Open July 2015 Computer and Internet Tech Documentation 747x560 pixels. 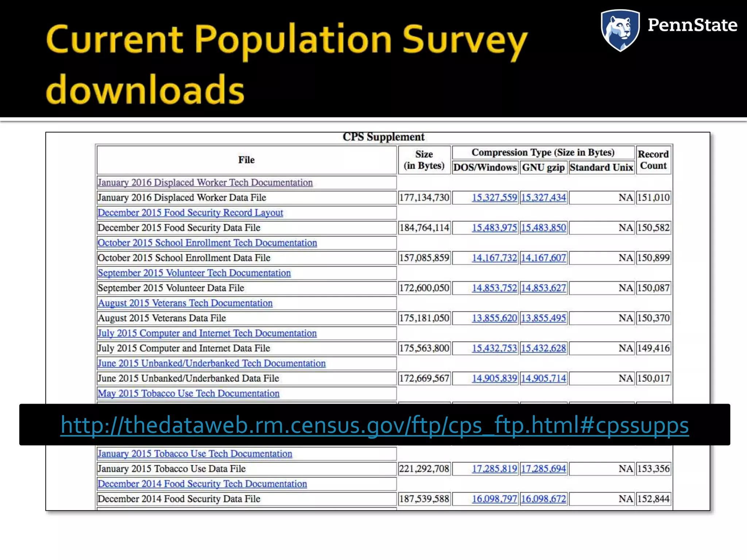click(207, 333)
